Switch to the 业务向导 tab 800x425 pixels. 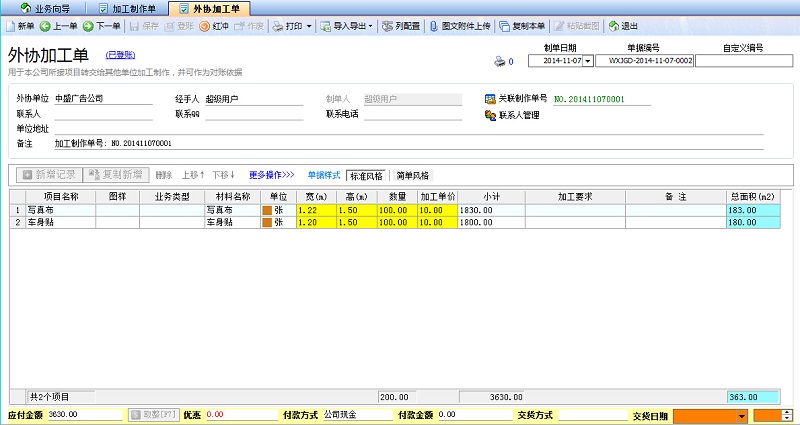51,8
